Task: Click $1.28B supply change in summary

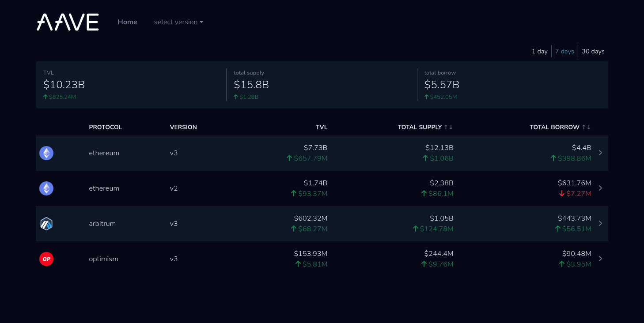Action: [x=249, y=97]
